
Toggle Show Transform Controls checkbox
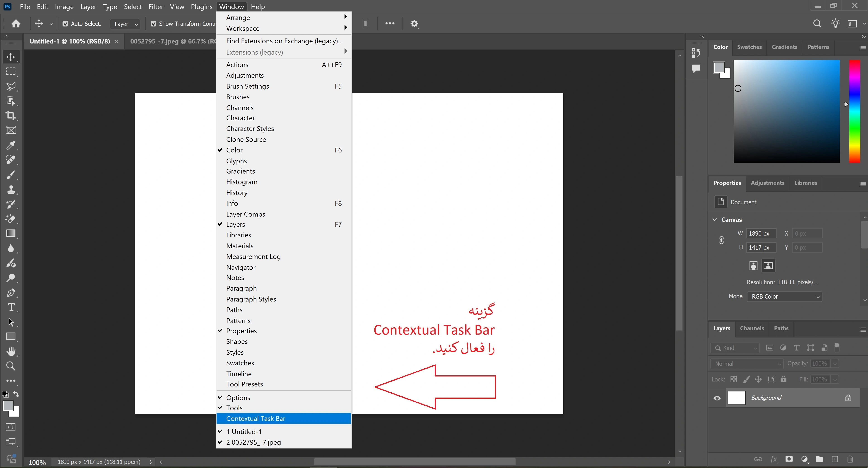tap(153, 24)
